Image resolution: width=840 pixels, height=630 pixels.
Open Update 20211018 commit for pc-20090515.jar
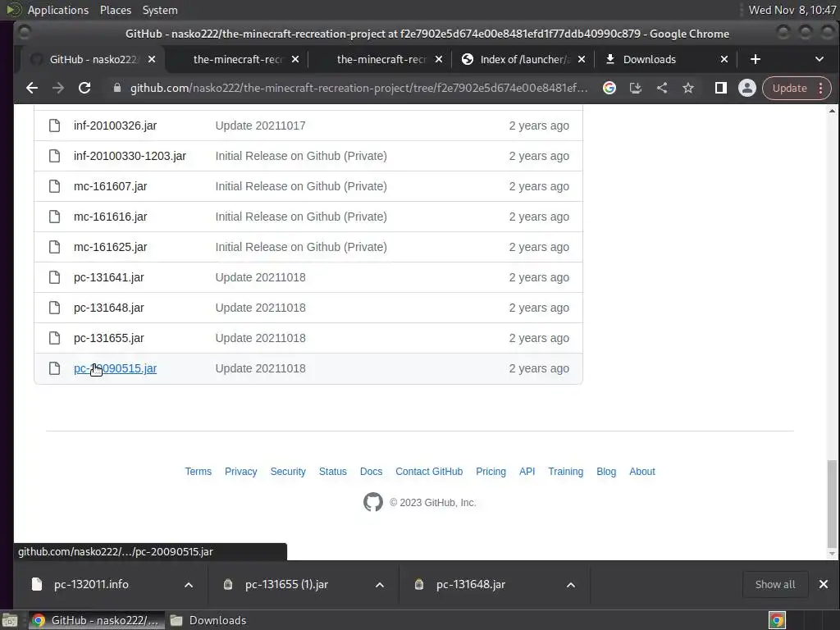tap(260, 368)
